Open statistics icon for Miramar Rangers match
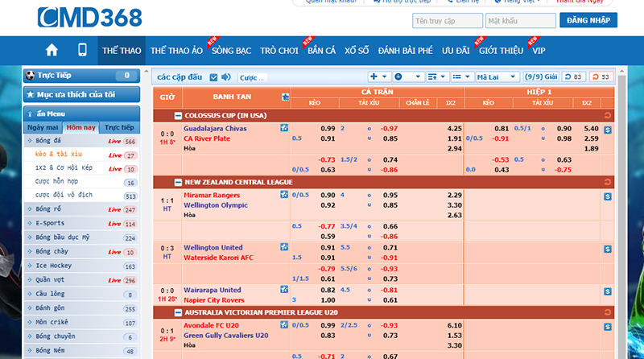 [x=608, y=196]
